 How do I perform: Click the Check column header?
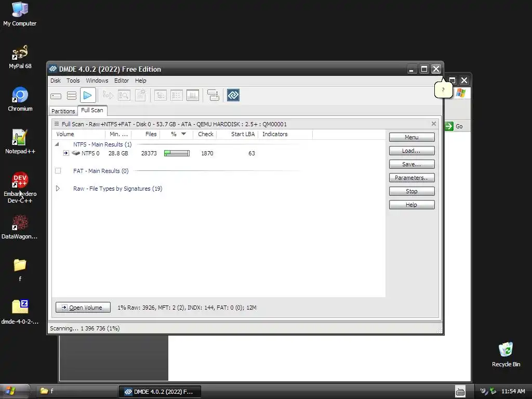(206, 134)
